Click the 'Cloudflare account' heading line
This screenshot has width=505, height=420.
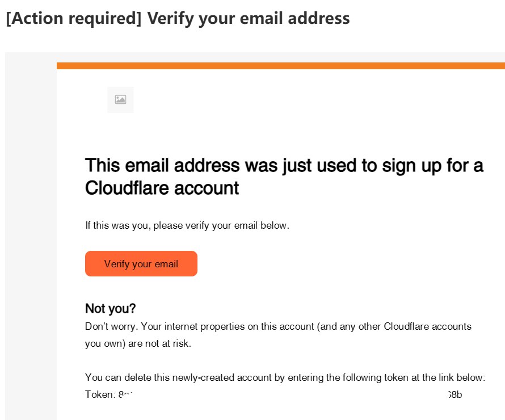[x=162, y=188]
